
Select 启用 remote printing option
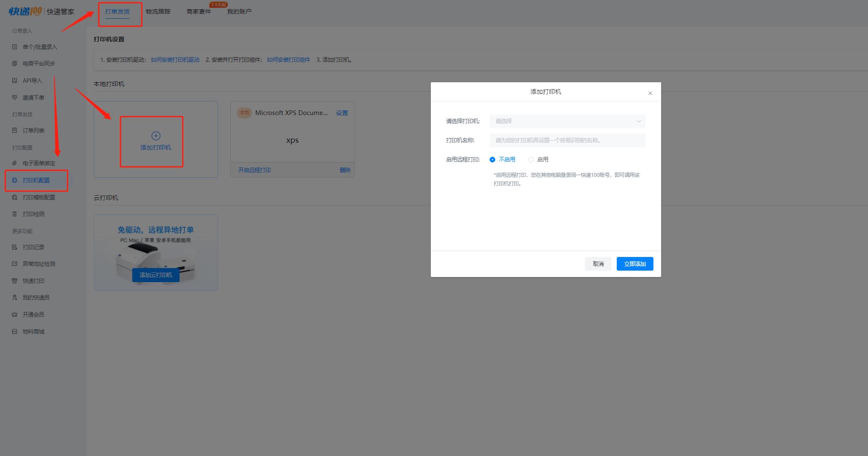[538, 159]
